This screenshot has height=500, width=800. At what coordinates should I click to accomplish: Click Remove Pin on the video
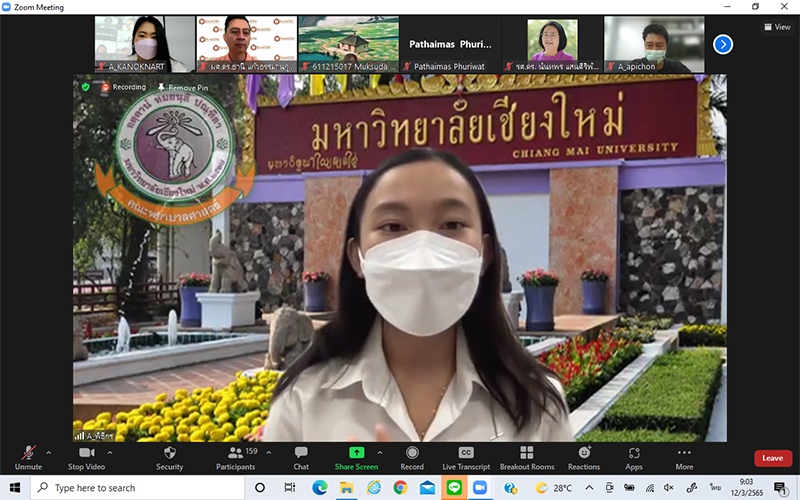[183, 88]
